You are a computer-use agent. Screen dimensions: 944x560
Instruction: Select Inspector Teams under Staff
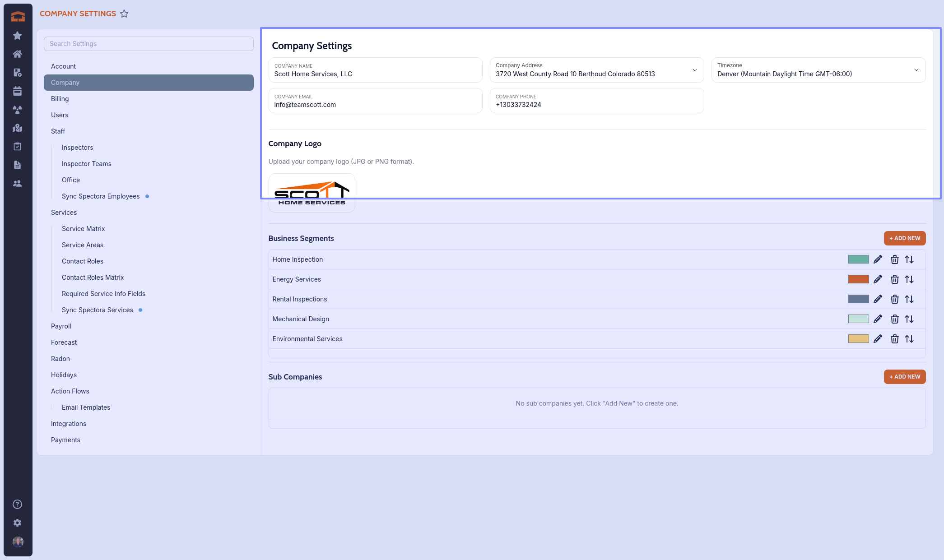click(x=87, y=164)
